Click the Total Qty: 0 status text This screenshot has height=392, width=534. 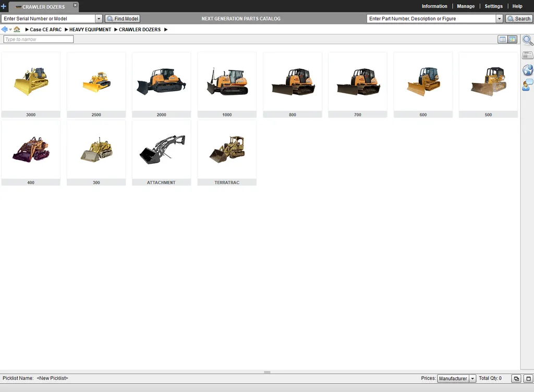point(490,378)
